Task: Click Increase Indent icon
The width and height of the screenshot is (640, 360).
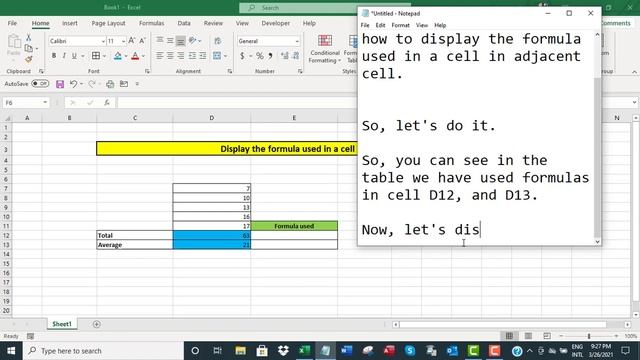Action: pyautogui.click(x=202, y=56)
